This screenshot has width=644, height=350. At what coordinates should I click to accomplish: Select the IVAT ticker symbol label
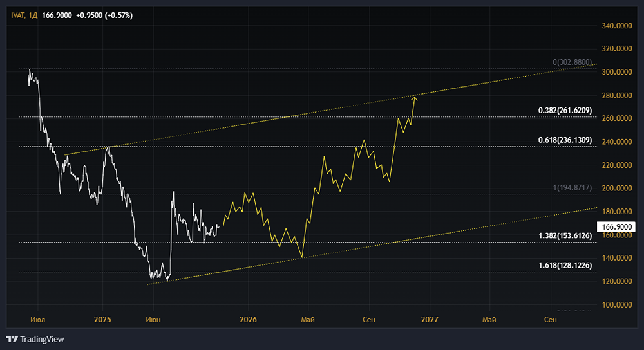(x=17, y=15)
